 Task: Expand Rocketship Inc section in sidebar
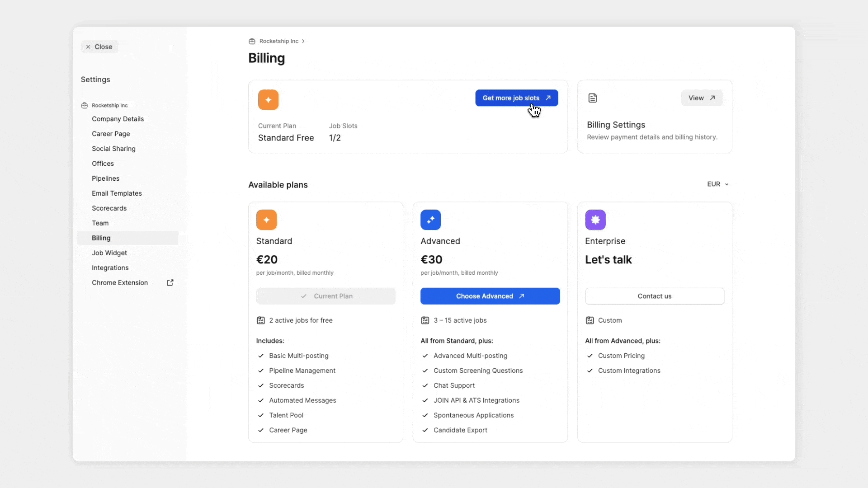pyautogui.click(x=109, y=105)
